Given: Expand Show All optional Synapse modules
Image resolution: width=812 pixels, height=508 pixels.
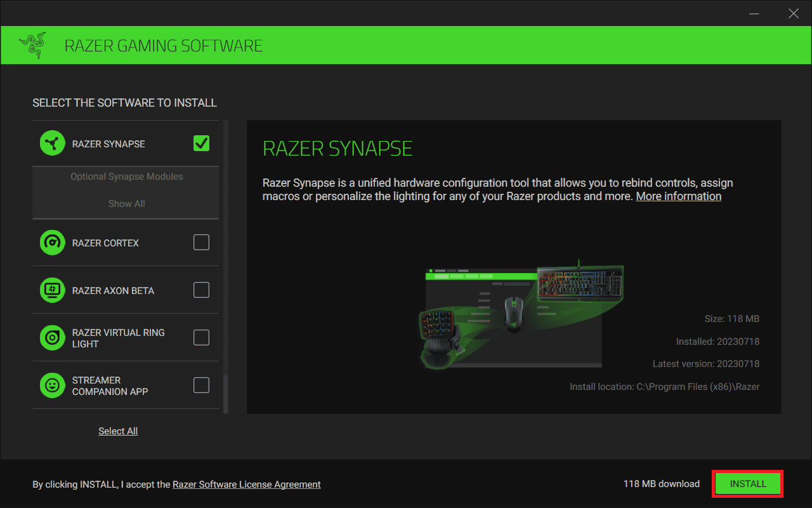Looking at the screenshot, I should coord(126,204).
